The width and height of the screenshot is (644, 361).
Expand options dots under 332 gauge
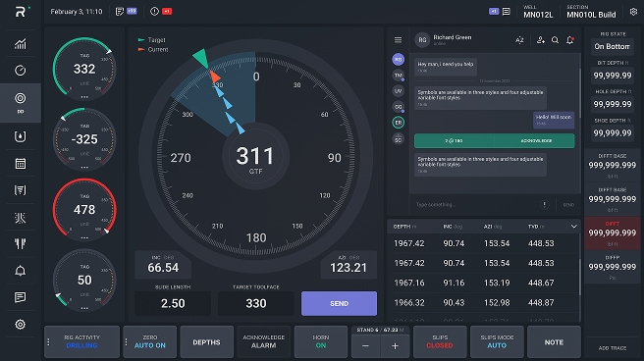coord(84,97)
